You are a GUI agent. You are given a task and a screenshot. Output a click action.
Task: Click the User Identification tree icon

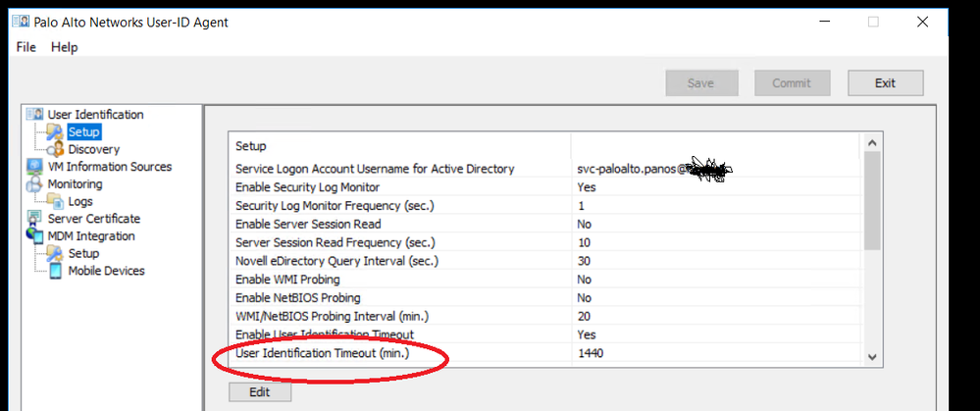[x=34, y=115]
